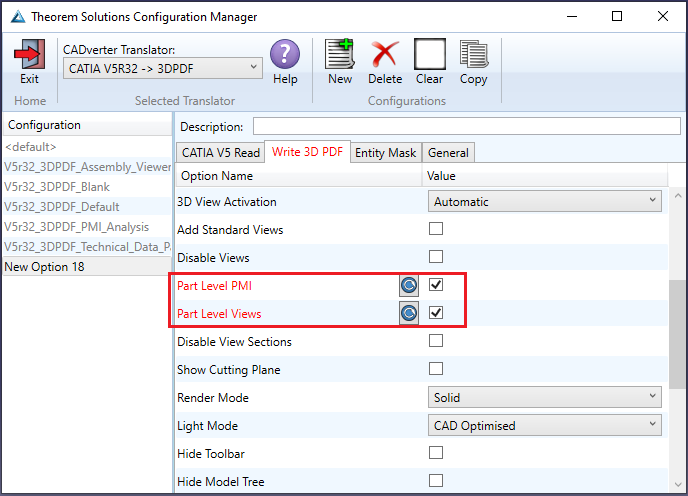Click the Option Name column header
The height and width of the screenshot is (496, 688).
(x=299, y=176)
